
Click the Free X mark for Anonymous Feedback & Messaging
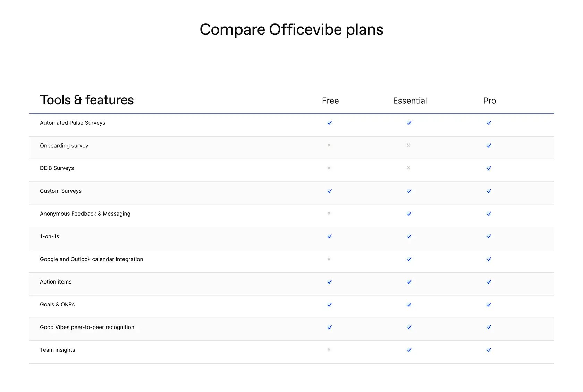click(x=329, y=213)
